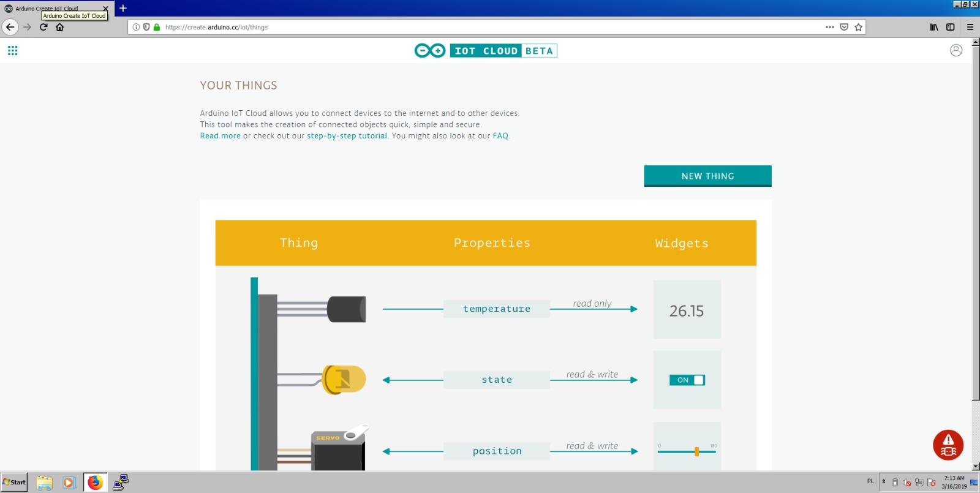Click the safely remove hardware tray icon
This screenshot has height=493, width=980.
[895, 483]
